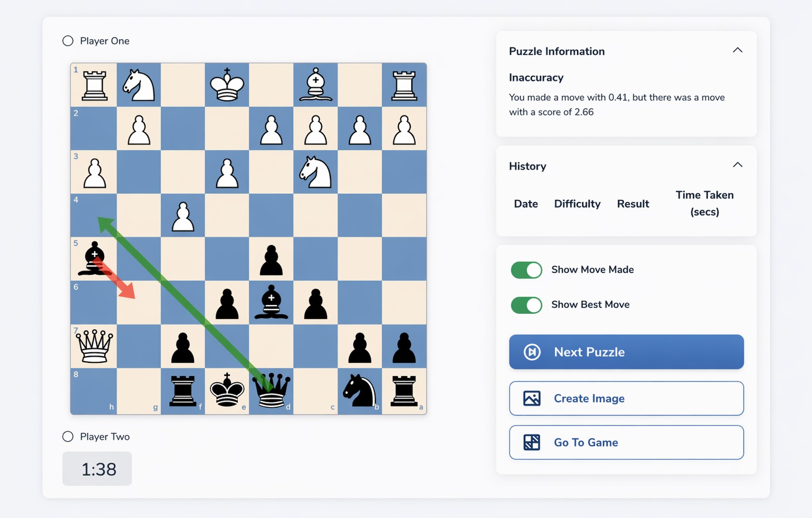812x518 pixels.
Task: Click the empty g6 square
Action: pos(139,303)
